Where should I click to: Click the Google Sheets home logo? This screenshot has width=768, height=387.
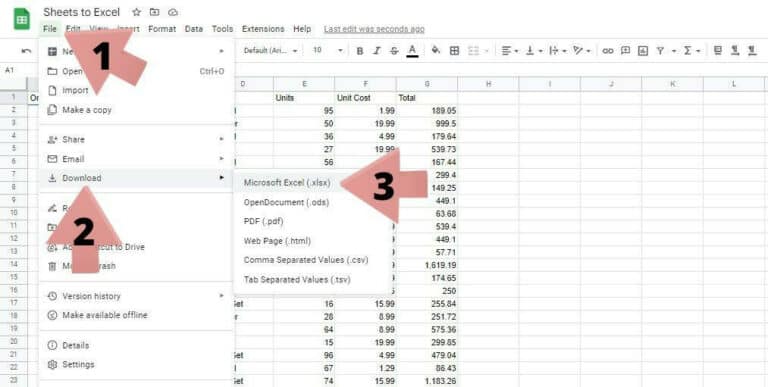pos(22,20)
